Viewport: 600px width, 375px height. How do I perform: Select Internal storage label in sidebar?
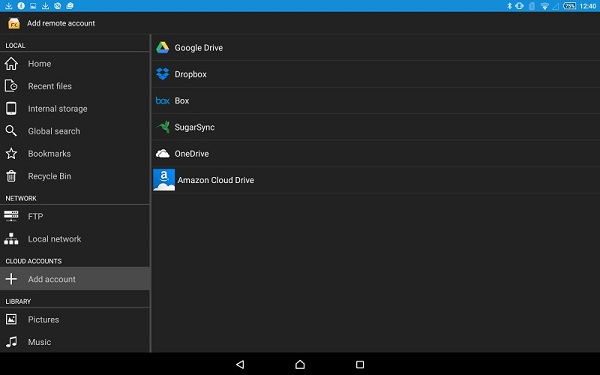pos(57,109)
